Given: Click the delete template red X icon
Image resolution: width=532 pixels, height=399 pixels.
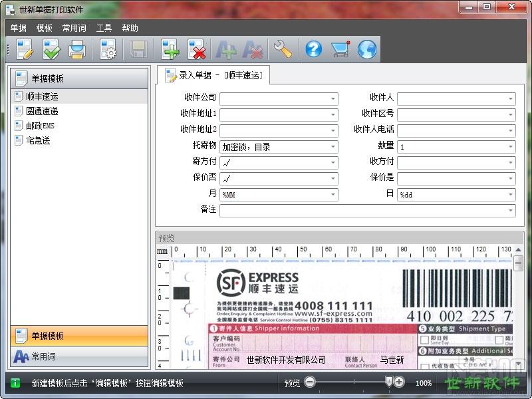Looking at the screenshot, I should coord(197,49).
